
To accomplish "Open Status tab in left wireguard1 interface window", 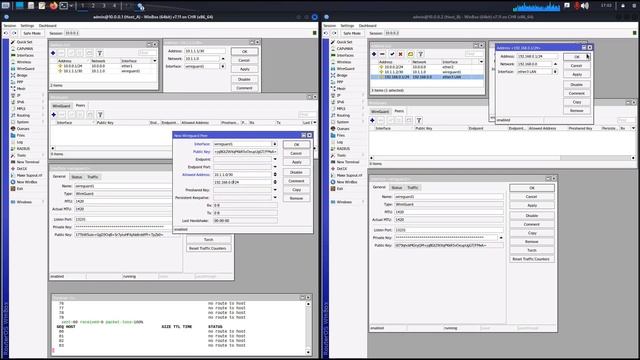I will point(77,177).
